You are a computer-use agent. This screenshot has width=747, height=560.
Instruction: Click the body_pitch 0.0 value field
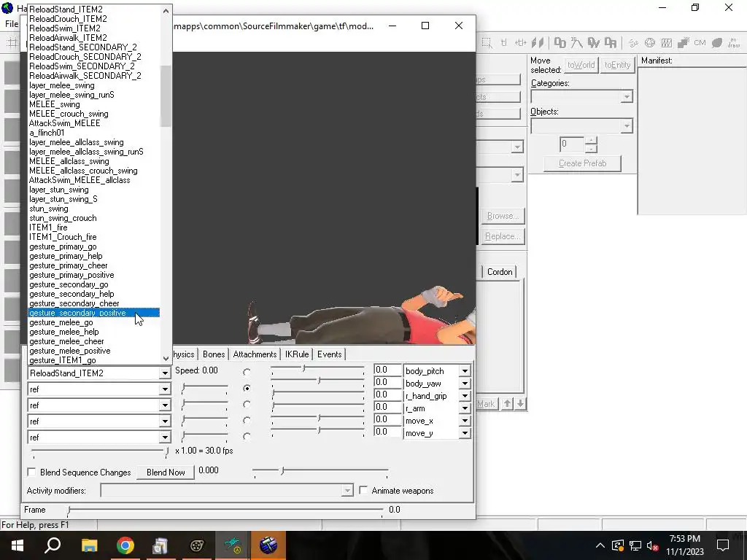click(x=387, y=370)
